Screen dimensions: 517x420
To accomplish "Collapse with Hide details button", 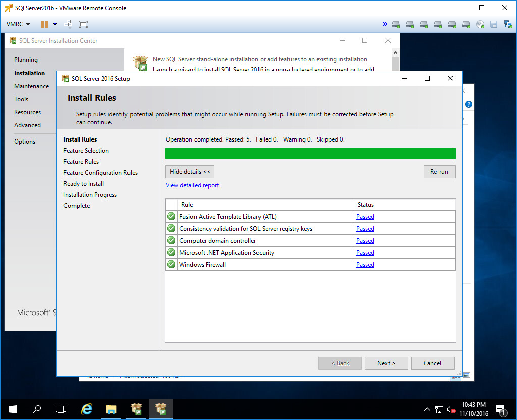I will click(x=189, y=172).
